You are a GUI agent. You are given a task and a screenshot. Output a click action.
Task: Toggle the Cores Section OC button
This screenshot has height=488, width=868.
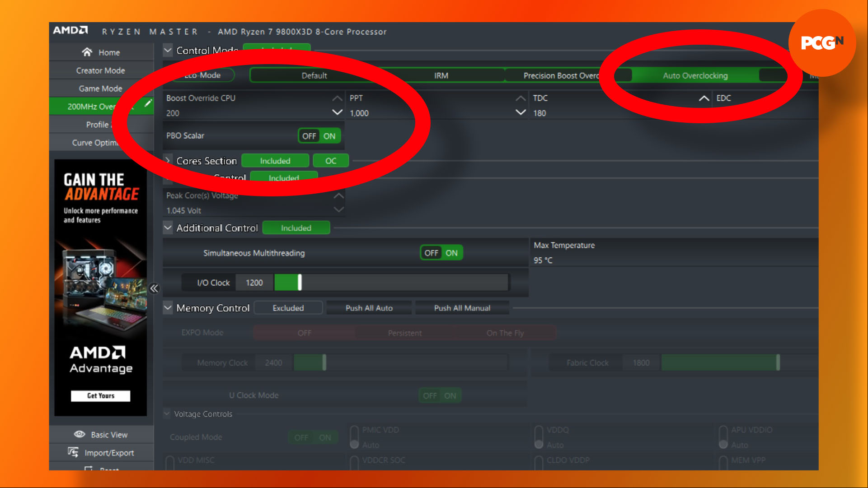tap(331, 161)
